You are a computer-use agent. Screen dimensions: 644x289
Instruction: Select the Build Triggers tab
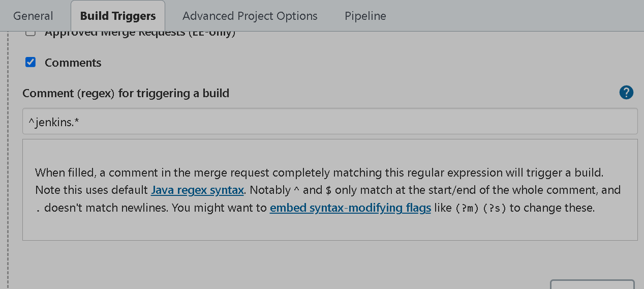118,16
